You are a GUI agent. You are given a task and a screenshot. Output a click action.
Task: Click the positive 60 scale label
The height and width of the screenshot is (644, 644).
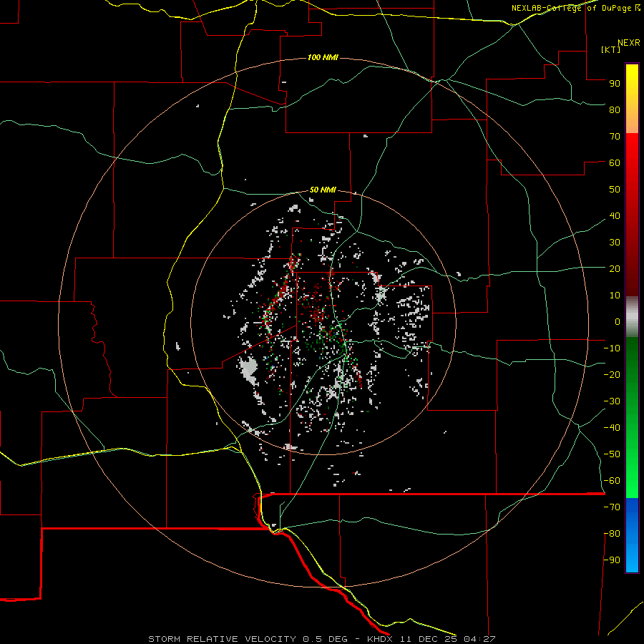[x=615, y=163]
